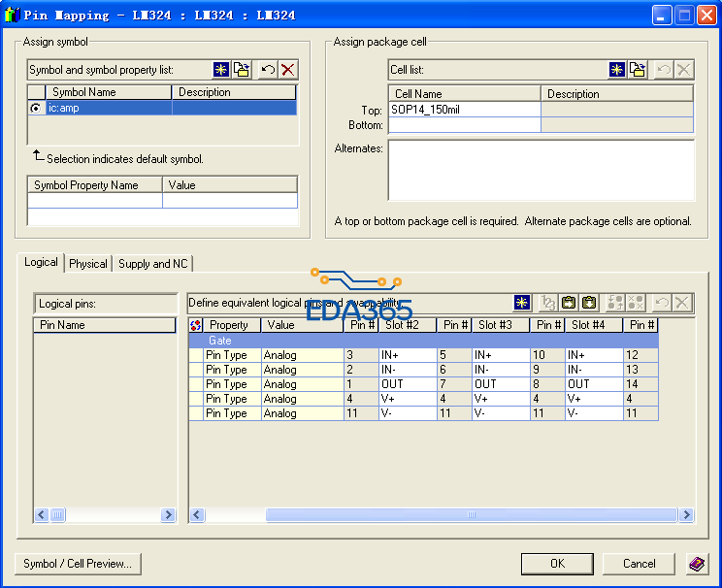This screenshot has height=588, width=722.
Task: Open Symbol / Cell Preview
Action: (78, 564)
